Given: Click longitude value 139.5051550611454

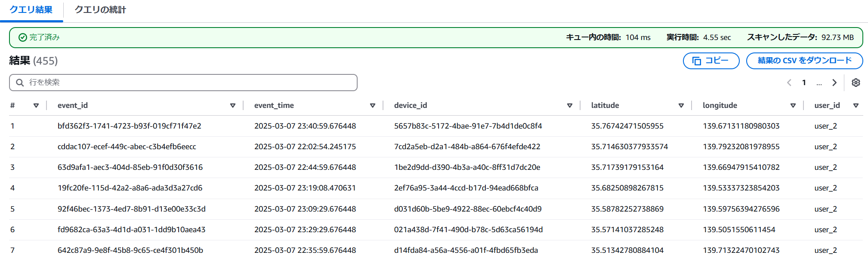Looking at the screenshot, I should (739, 230).
